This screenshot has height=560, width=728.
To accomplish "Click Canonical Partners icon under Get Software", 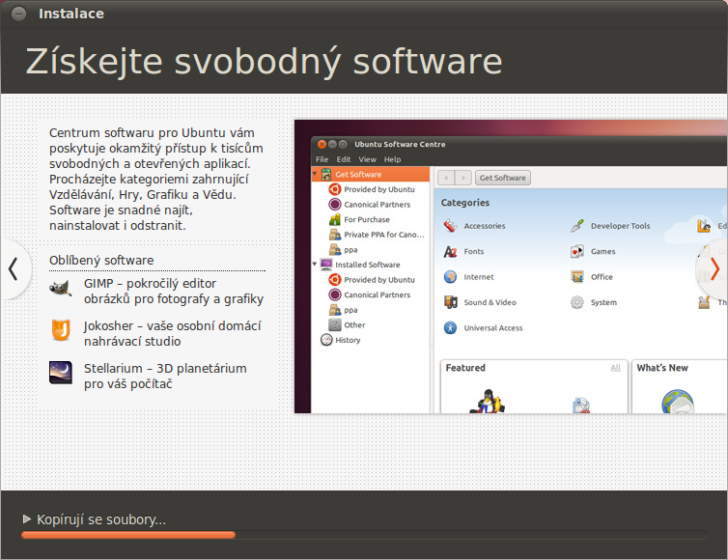I will coord(335,205).
